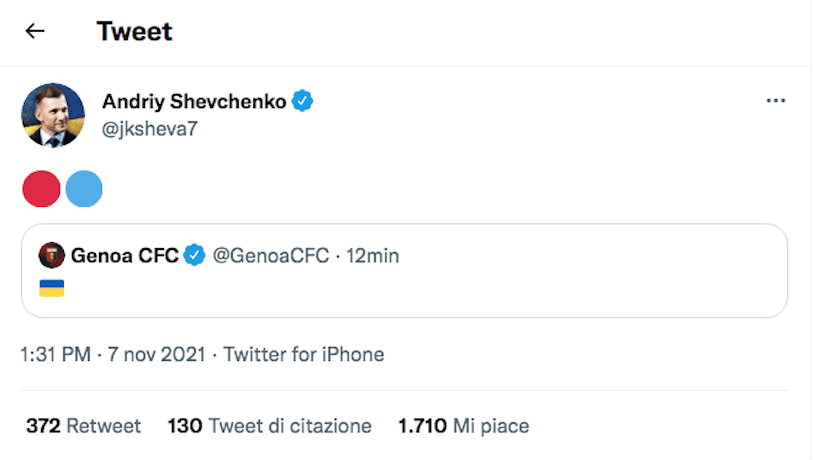Screen dimensions: 813x460
Task: Open the Genoa CFC account name
Action: tap(124, 255)
